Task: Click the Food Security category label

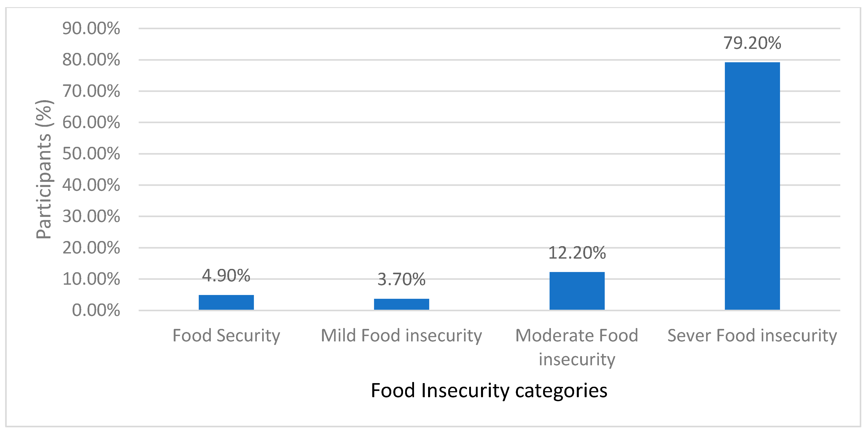Action: pos(226,335)
